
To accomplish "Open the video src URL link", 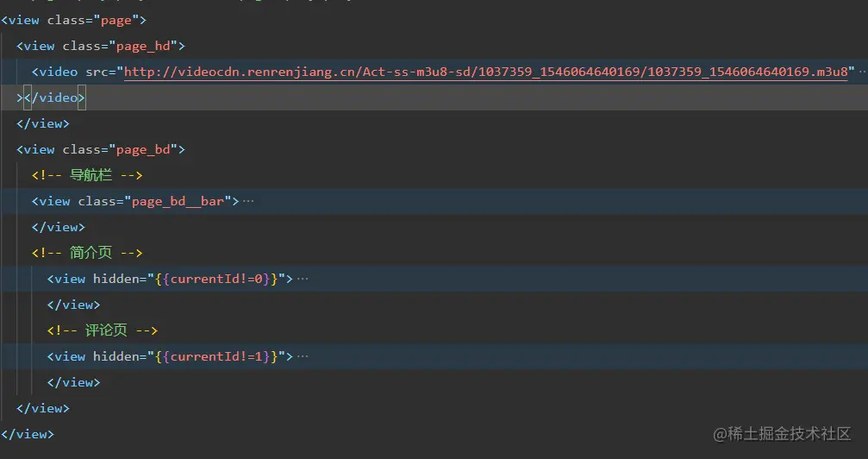I will coord(485,72).
